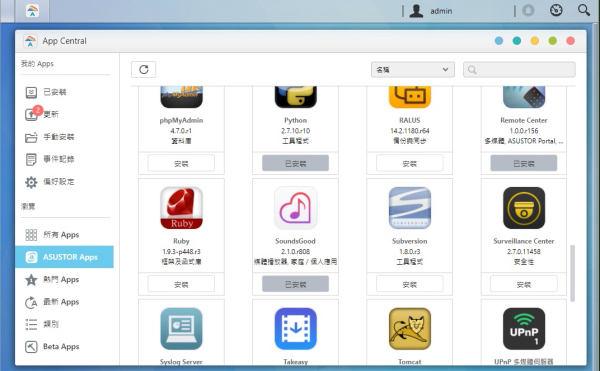Click SoundsGood version 2.1.0.r808 text
600x371 pixels.
[295, 252]
